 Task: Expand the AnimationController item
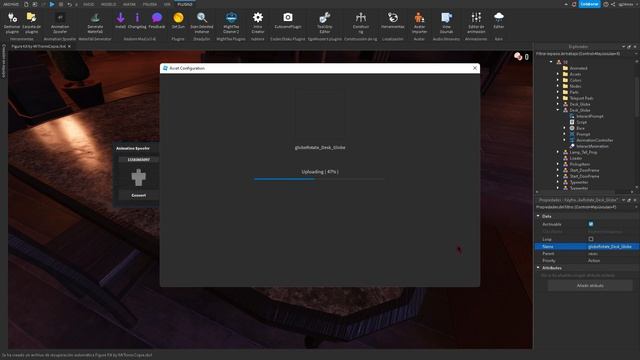pos(564,140)
